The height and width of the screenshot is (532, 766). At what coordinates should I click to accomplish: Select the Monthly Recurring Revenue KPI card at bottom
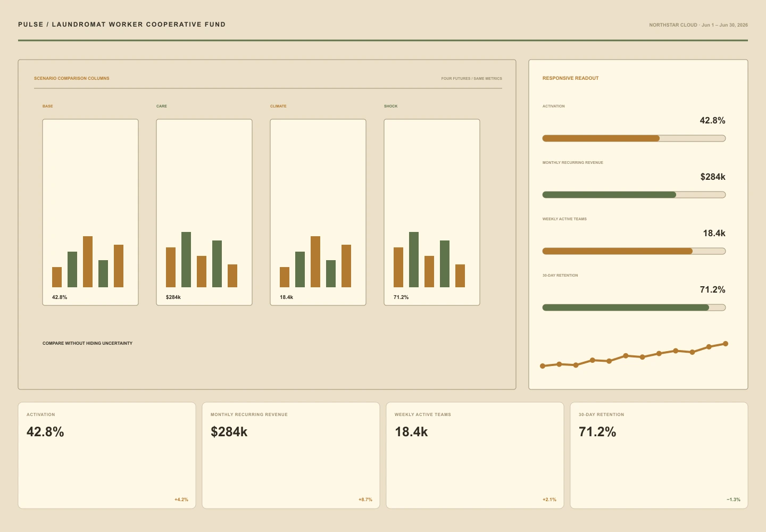[291, 455]
